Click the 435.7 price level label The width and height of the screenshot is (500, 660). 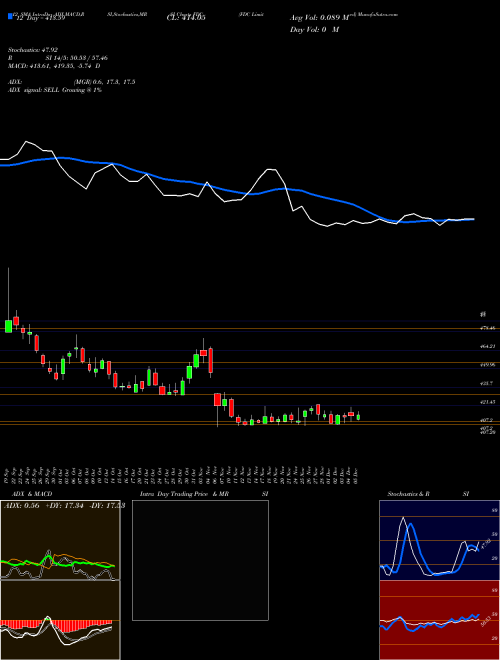tap(487, 384)
